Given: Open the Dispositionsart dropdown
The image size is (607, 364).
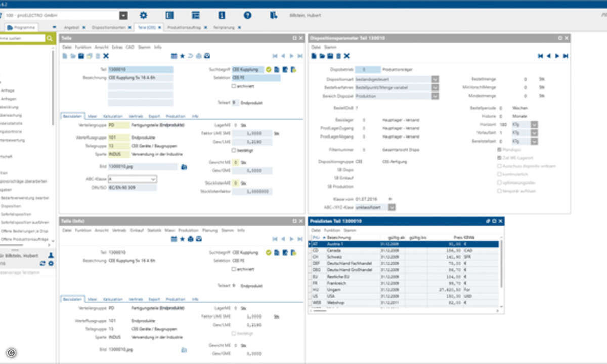Looking at the screenshot, I should [435, 79].
